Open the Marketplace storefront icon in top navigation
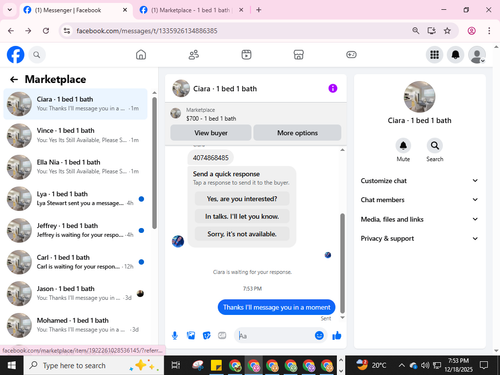The height and width of the screenshot is (375, 500). point(299,55)
